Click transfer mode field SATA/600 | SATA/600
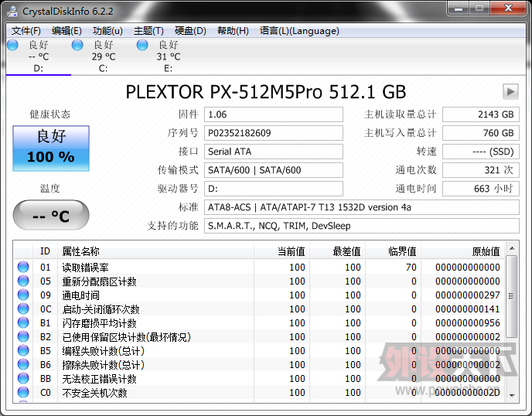Image resolution: width=532 pixels, height=416 pixels. point(274,170)
